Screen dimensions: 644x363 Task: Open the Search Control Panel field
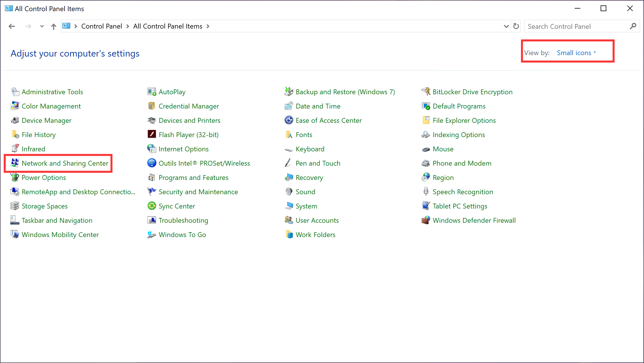(577, 27)
